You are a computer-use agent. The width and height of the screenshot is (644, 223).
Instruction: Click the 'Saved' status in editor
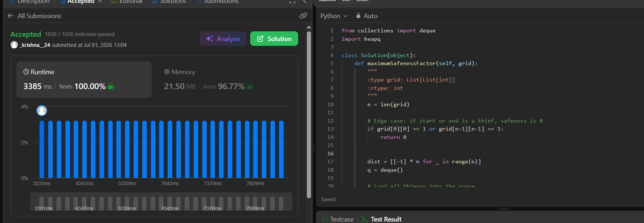(328, 199)
